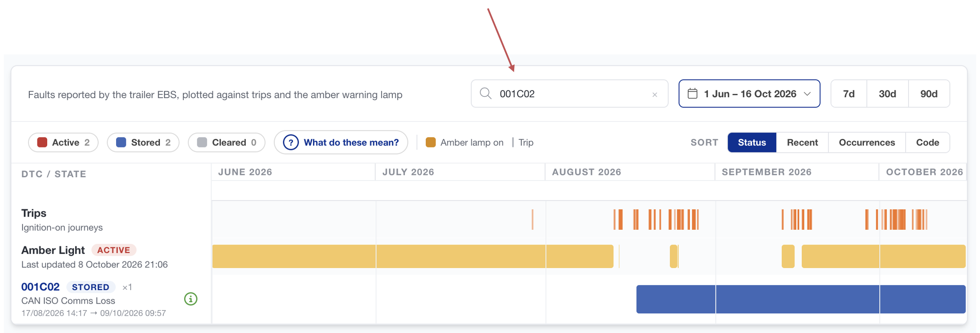
Task: Click the Amber lamp on legend swatch
Action: click(x=430, y=142)
